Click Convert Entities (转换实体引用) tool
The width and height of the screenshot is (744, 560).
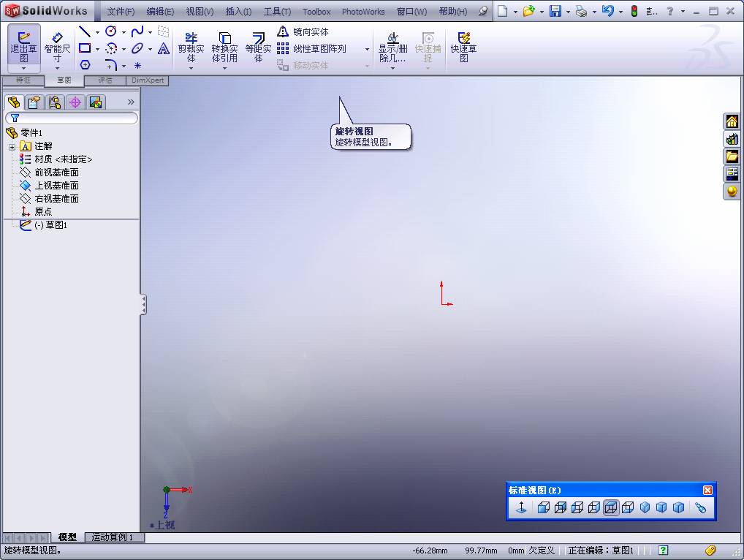coord(224,48)
